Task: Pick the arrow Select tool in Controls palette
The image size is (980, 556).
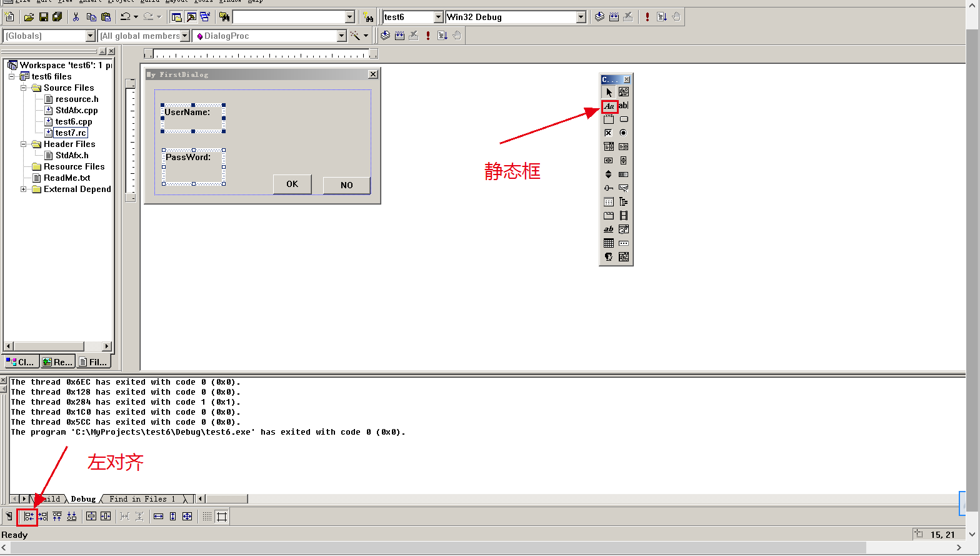Action: click(x=609, y=92)
